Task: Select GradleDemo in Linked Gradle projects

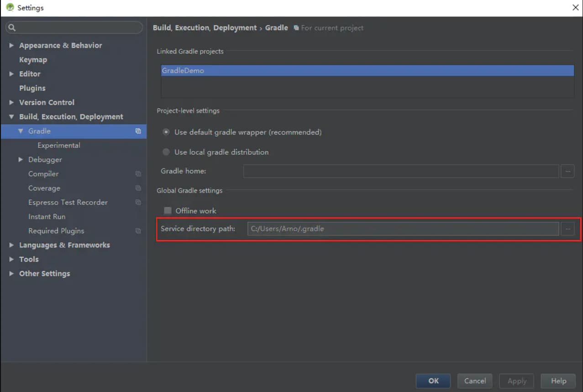Action: (368, 71)
